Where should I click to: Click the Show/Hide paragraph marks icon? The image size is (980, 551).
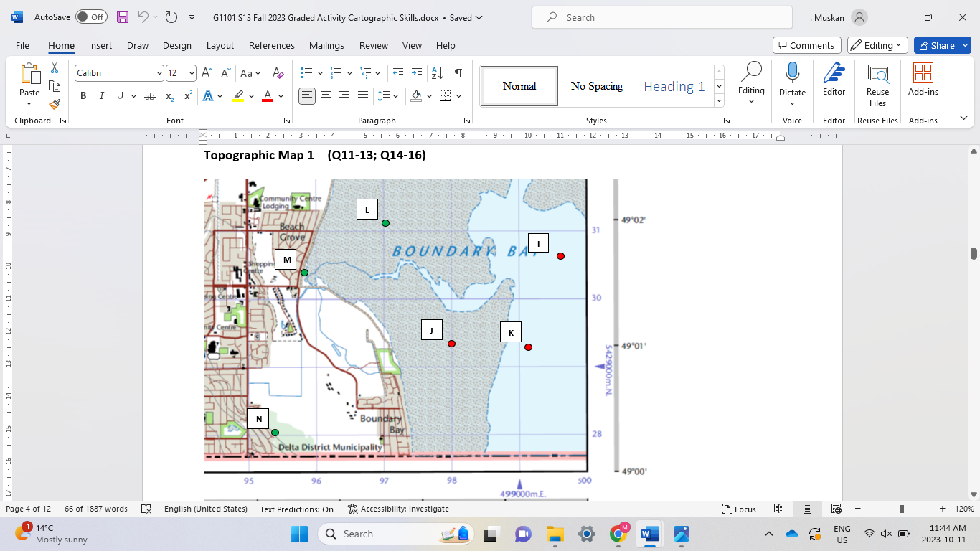[458, 73]
